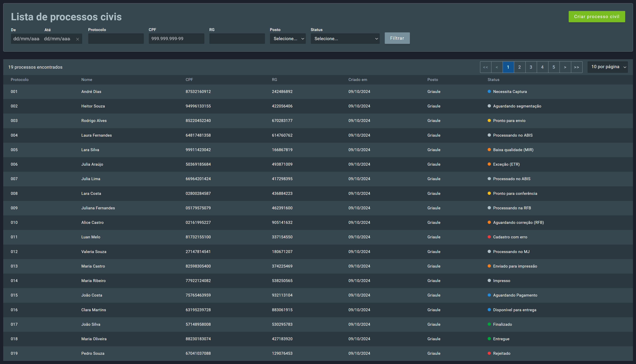
Task: Go to next page with > button
Action: [x=565, y=67]
